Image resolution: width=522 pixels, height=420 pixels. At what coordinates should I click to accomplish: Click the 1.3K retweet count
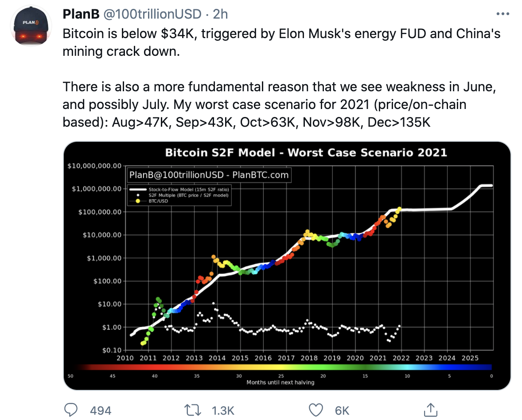(223, 410)
